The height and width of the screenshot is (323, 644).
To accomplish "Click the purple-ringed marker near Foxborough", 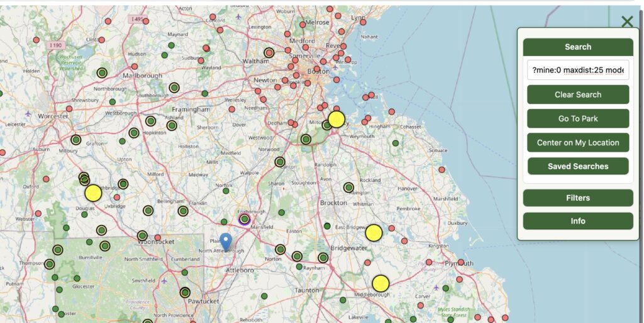I will pyautogui.click(x=245, y=219).
